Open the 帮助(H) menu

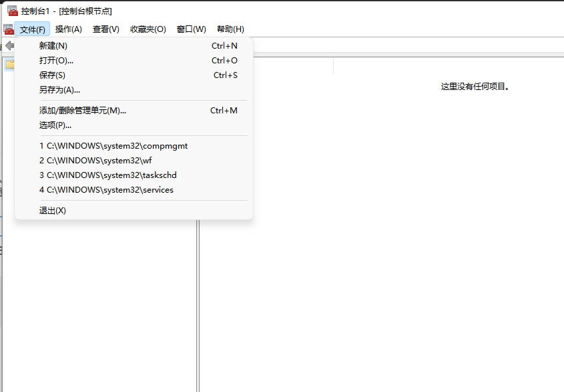tap(230, 29)
